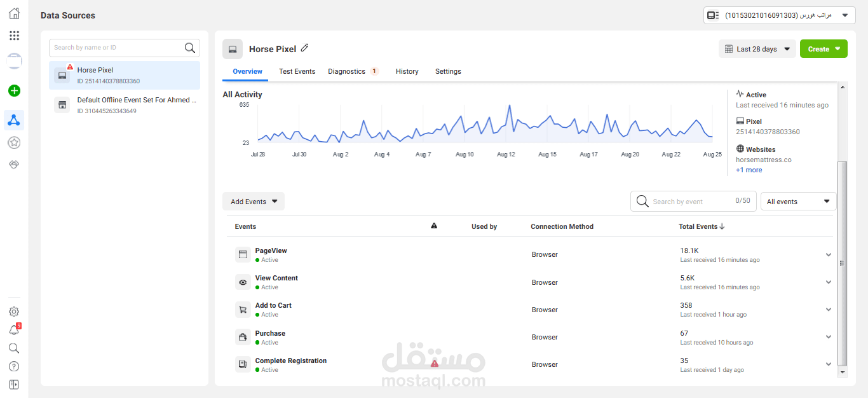Open settings gear in left sidebar

point(14,312)
